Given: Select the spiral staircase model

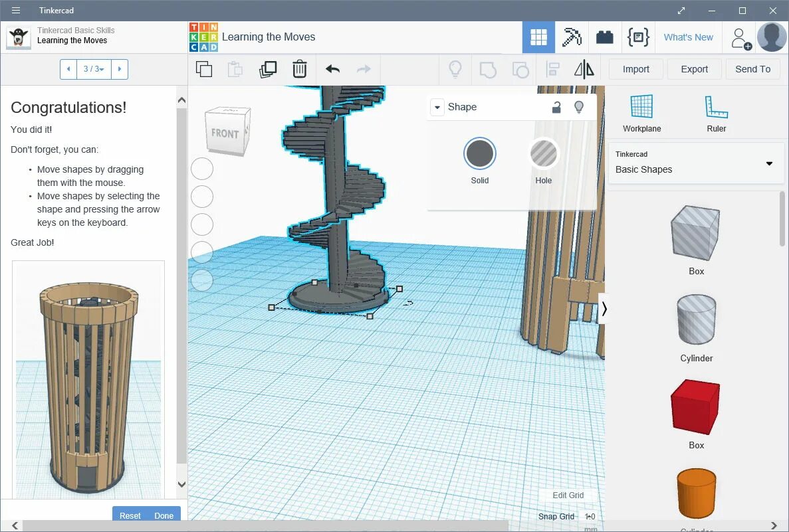Looking at the screenshot, I should 335,201.
